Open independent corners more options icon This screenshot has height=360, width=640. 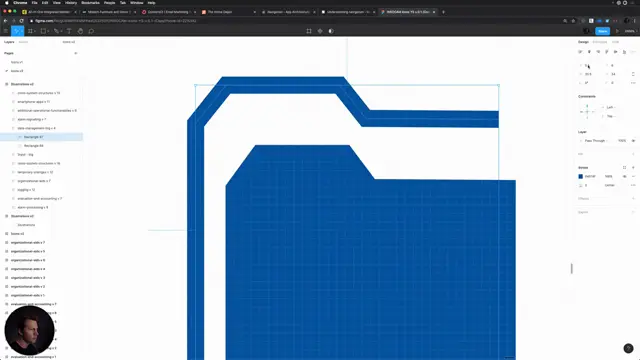pos(633,83)
